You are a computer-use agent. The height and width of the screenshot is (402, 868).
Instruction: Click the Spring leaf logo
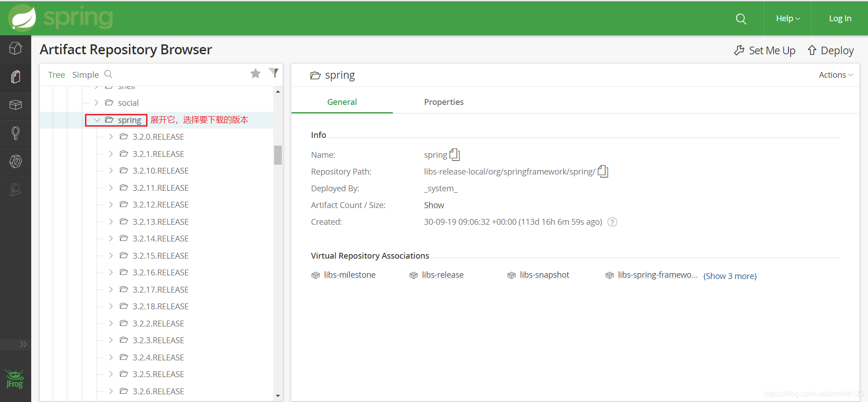[x=22, y=18]
